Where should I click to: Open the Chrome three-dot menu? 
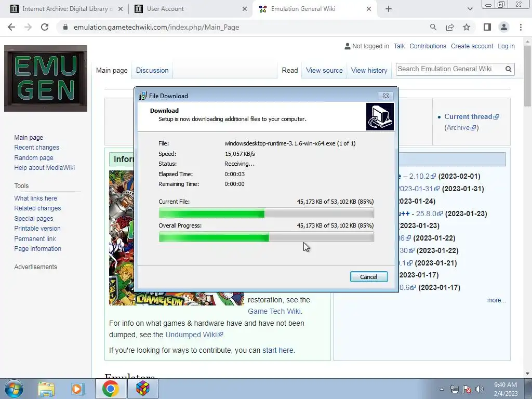point(521,27)
